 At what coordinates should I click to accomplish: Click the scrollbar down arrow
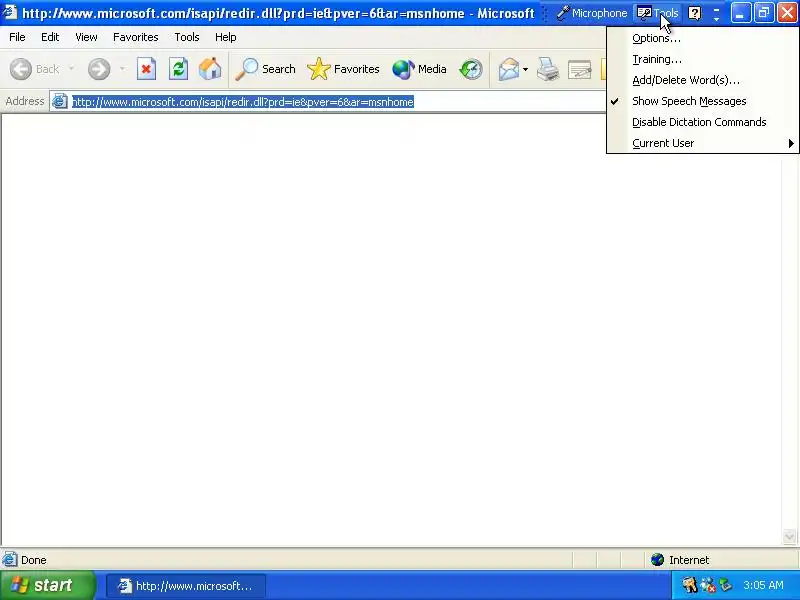[x=789, y=536]
